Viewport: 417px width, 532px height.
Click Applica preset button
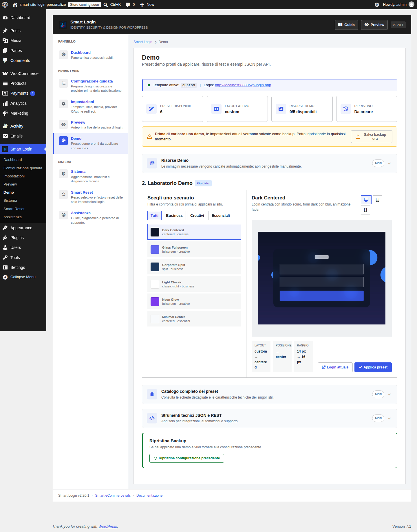[373, 367]
